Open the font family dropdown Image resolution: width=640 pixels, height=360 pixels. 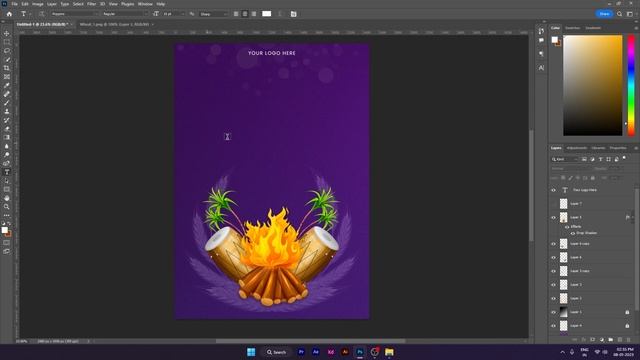[x=75, y=14]
